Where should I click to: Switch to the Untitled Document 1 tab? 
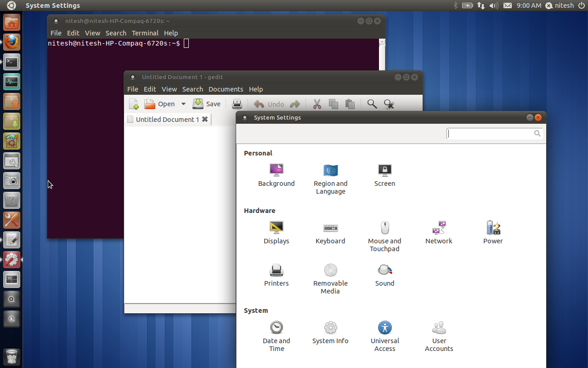click(x=165, y=119)
